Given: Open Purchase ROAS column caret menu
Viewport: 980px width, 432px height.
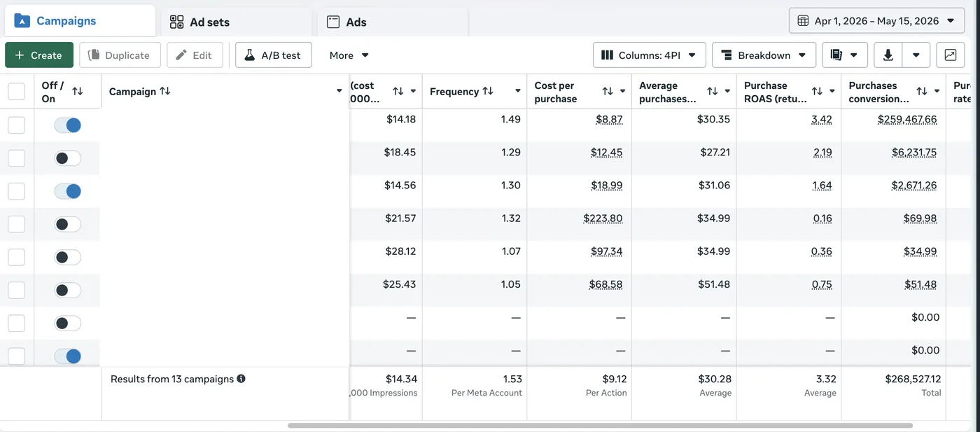Looking at the screenshot, I should (832, 92).
